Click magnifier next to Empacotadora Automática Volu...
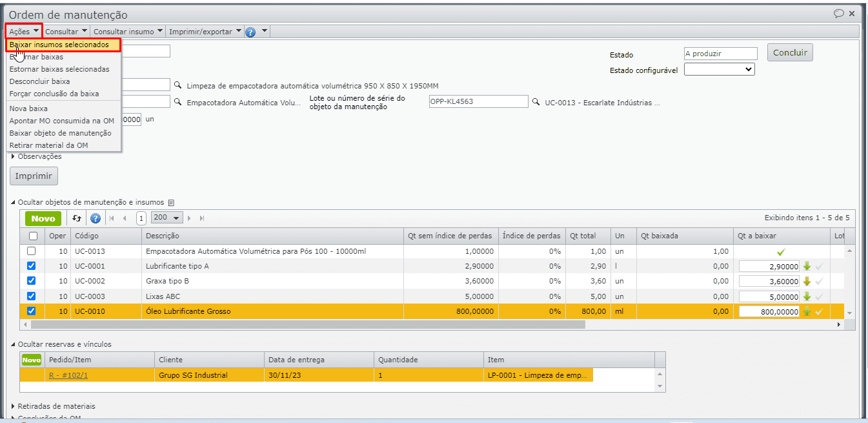The height and width of the screenshot is (423, 868). coord(179,102)
